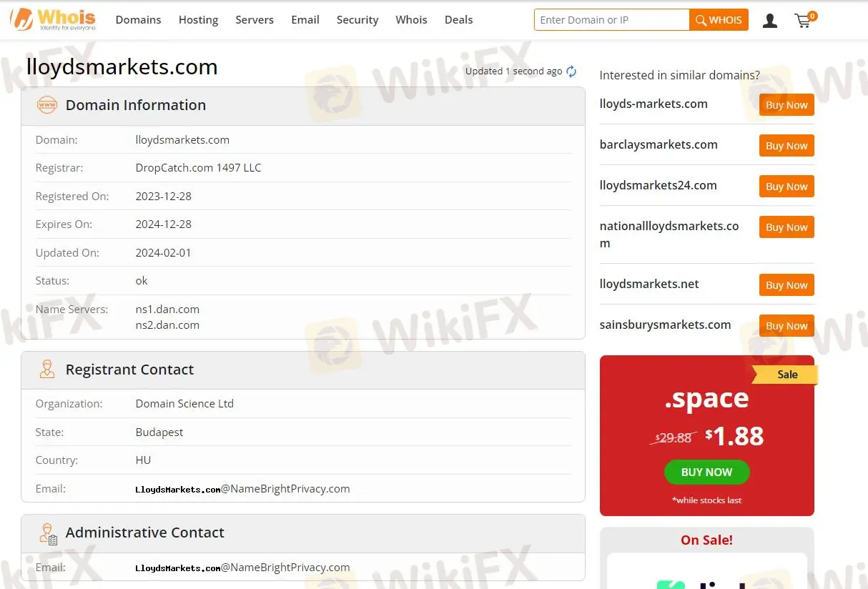Click the Domain Information www icon
868x589 pixels.
(47, 105)
